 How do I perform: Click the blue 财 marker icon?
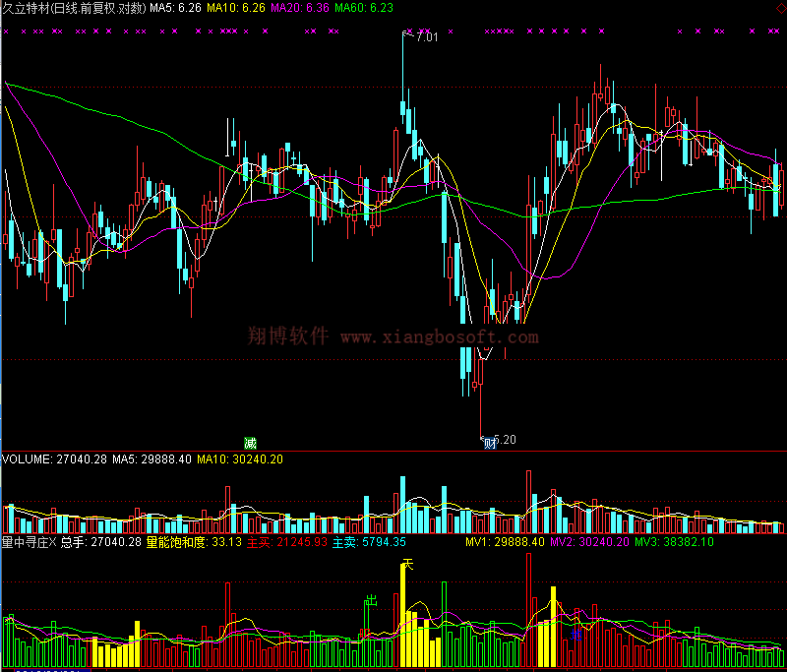pos(490,443)
